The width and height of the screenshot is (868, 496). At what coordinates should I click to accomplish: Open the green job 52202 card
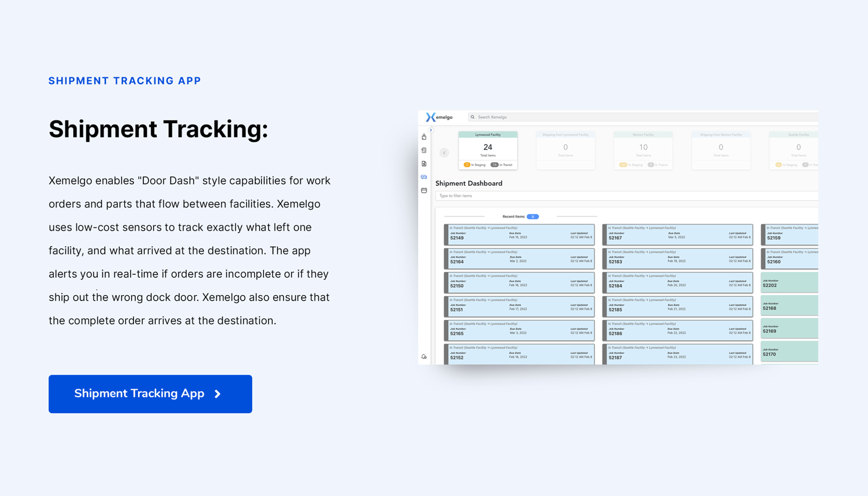tap(789, 283)
